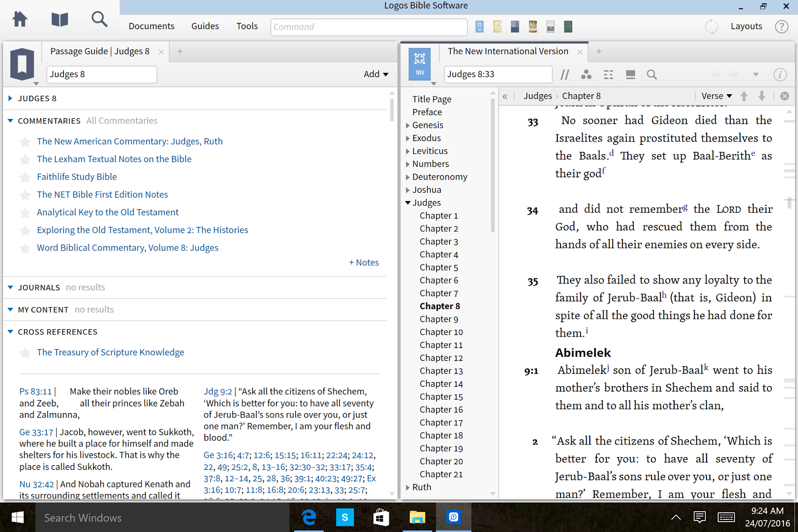
Task: Star The NET Bible First Edition Notes
Action: (25, 195)
